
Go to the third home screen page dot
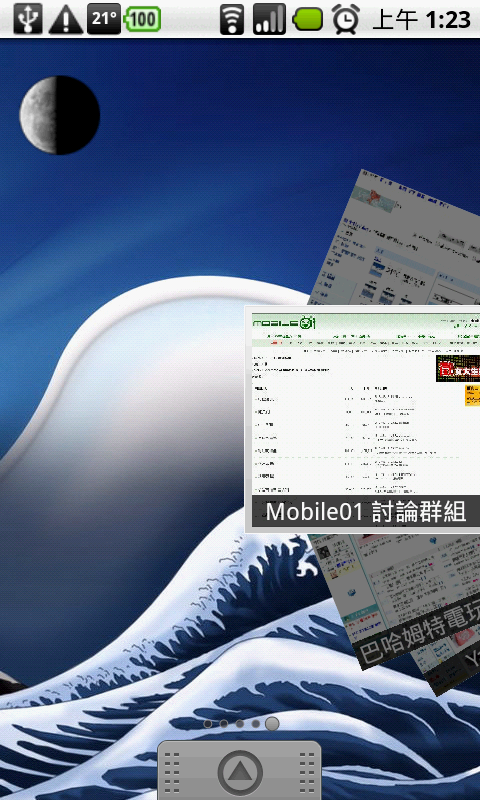point(240,724)
